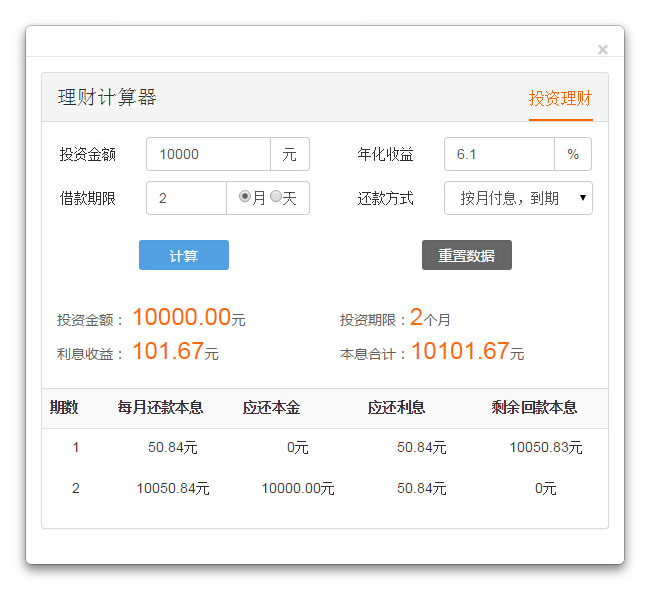
Task: Click the 期数 column header
Action: (64, 407)
